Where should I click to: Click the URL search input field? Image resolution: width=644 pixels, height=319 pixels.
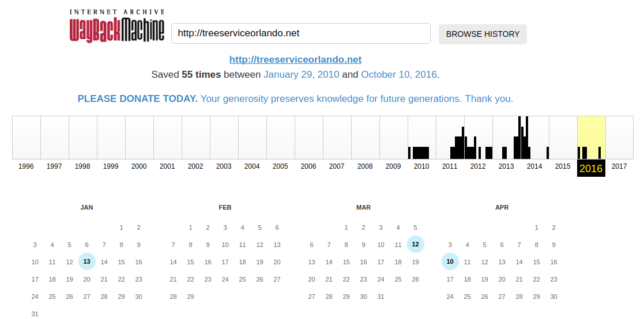click(x=300, y=33)
